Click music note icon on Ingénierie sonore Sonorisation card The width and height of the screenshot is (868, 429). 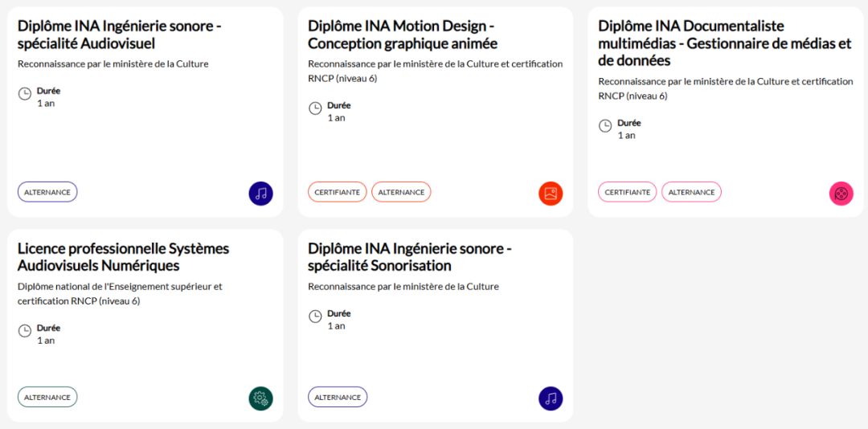click(x=551, y=398)
